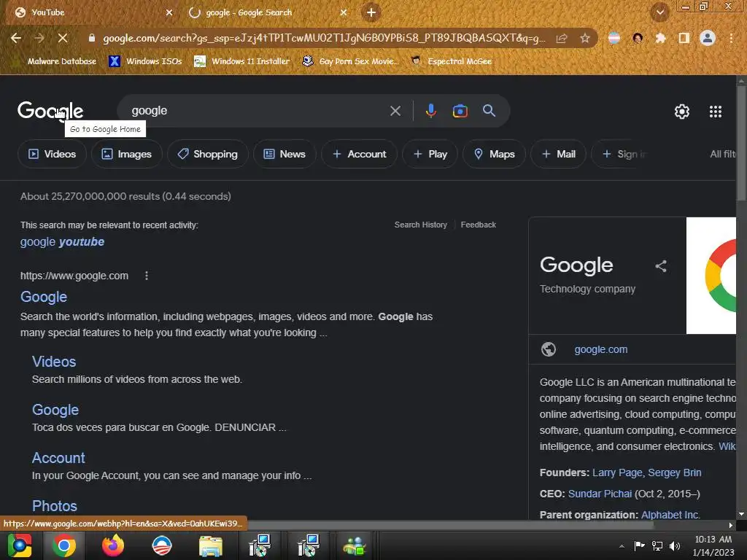This screenshot has width=747, height=560.
Task: Expand the tab search dropdown arrow
Action: [x=660, y=12]
